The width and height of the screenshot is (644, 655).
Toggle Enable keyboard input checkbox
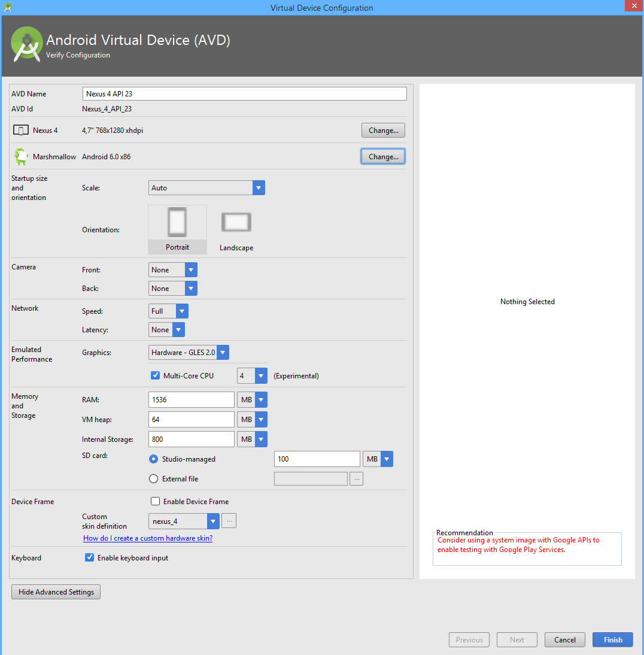[89, 557]
